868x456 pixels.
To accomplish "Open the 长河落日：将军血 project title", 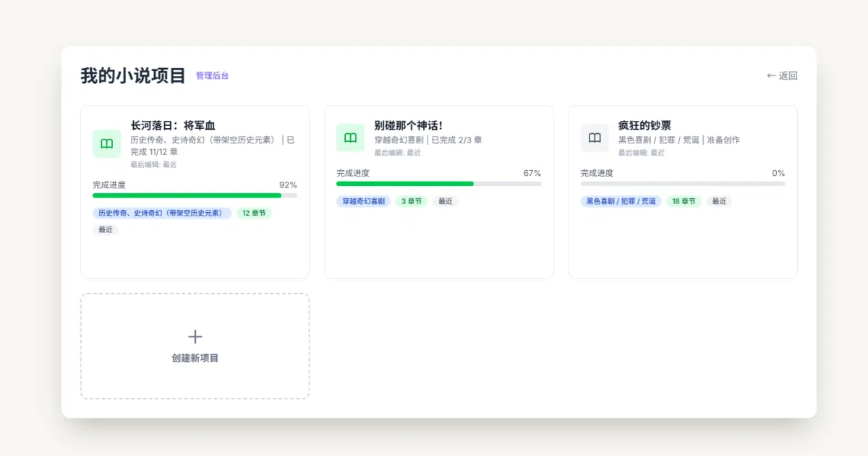I will 173,125.
